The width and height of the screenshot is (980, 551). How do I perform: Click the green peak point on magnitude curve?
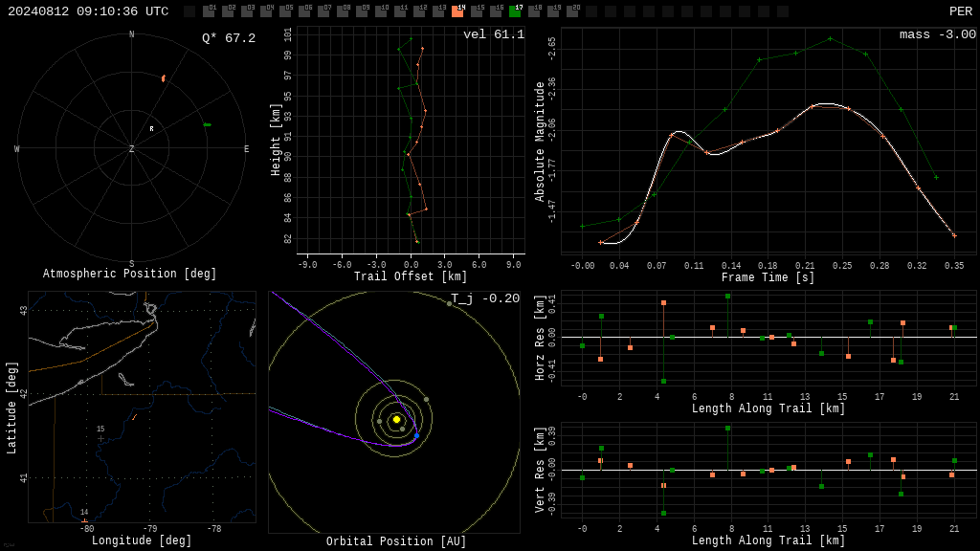[830, 38]
